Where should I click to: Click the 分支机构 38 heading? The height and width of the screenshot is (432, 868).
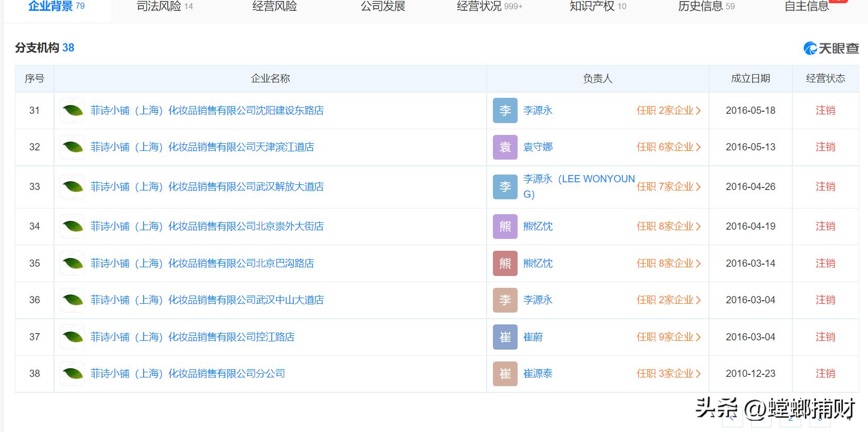pyautogui.click(x=45, y=48)
